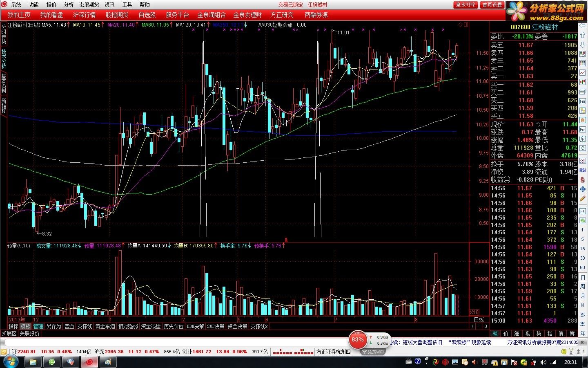Open the green browser icon in taskbar

tap(52, 362)
